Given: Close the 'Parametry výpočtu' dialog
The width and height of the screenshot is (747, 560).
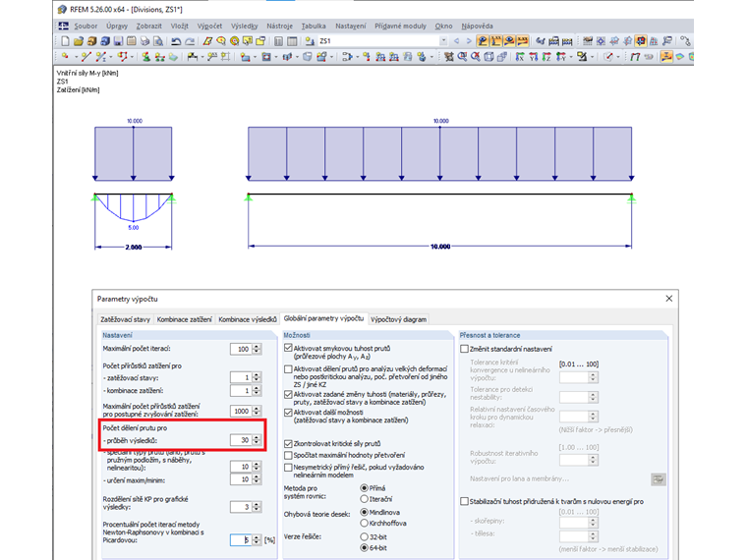Looking at the screenshot, I should click(x=669, y=299).
